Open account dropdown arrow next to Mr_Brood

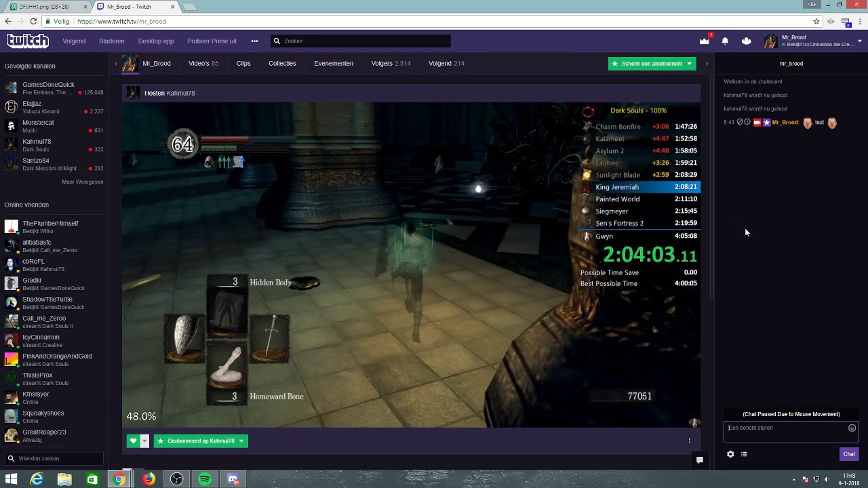[860, 41]
